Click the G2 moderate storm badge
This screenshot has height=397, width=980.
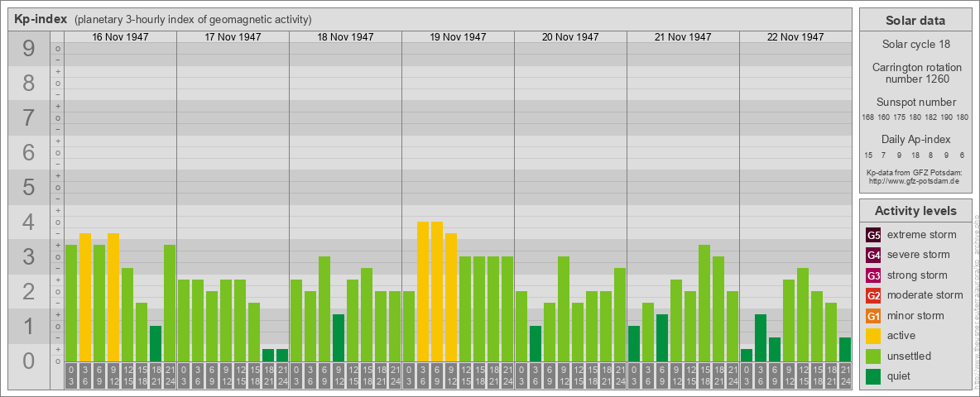point(873,295)
